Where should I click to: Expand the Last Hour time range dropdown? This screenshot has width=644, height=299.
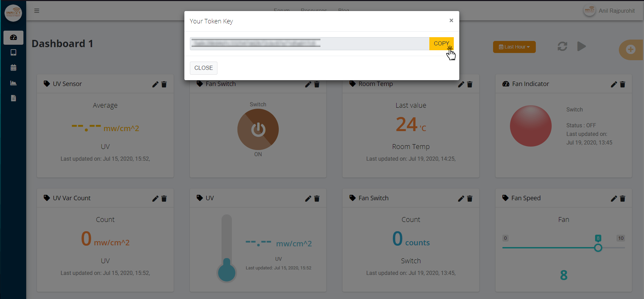[514, 47]
